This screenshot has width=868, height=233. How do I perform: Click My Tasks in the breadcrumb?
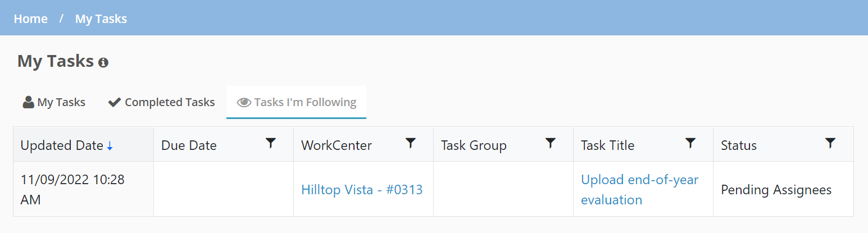pos(101,19)
